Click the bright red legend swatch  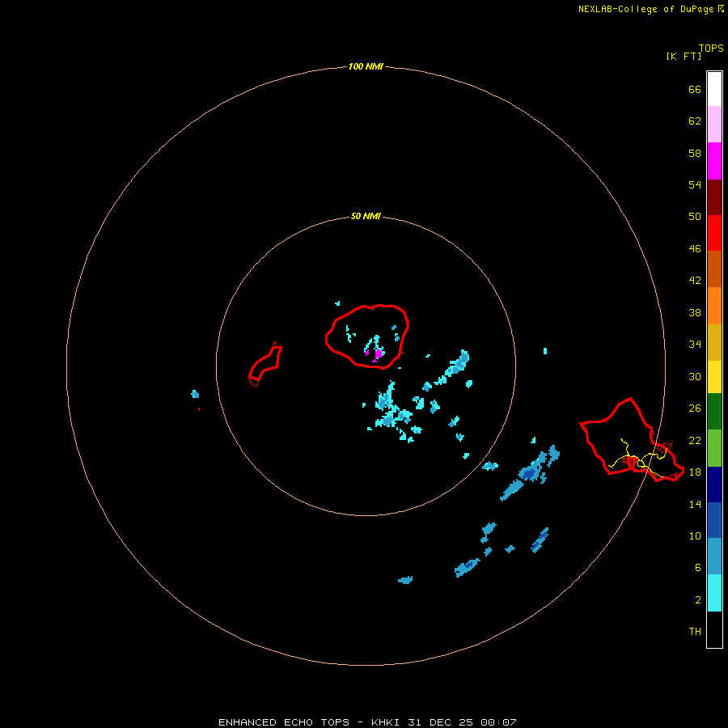tap(714, 233)
